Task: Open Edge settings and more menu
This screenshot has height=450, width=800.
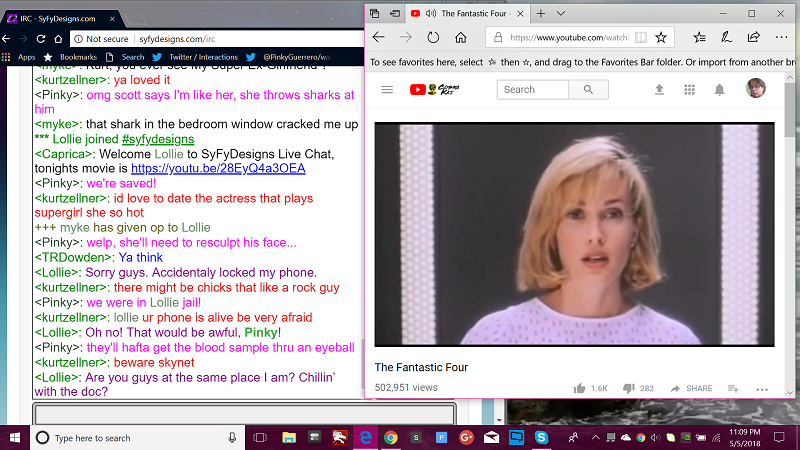Action: 781,37
